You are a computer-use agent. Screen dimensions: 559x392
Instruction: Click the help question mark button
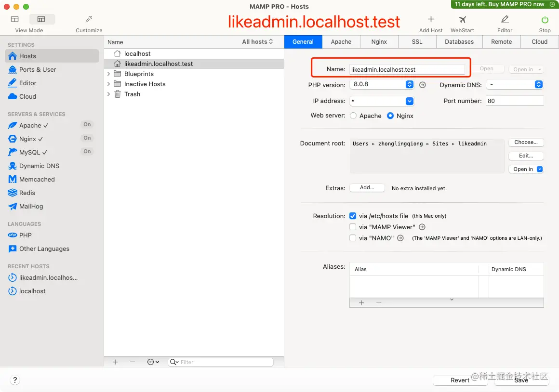click(x=14, y=380)
